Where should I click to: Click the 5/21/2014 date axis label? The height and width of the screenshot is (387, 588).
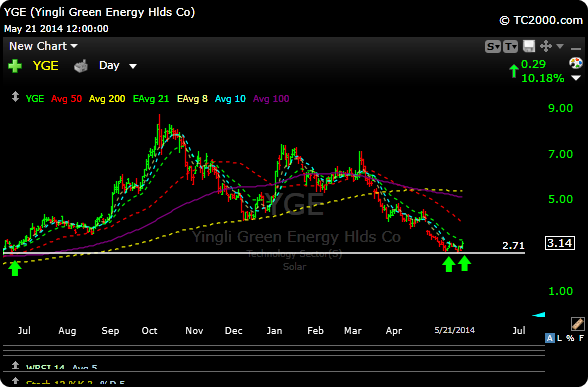tap(454, 330)
